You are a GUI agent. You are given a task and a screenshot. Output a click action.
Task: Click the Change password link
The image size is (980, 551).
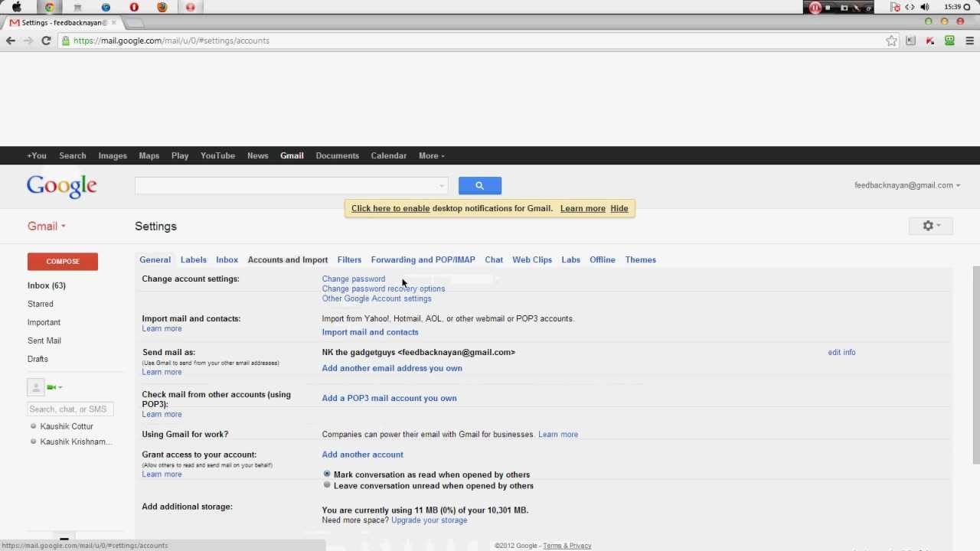click(x=354, y=279)
